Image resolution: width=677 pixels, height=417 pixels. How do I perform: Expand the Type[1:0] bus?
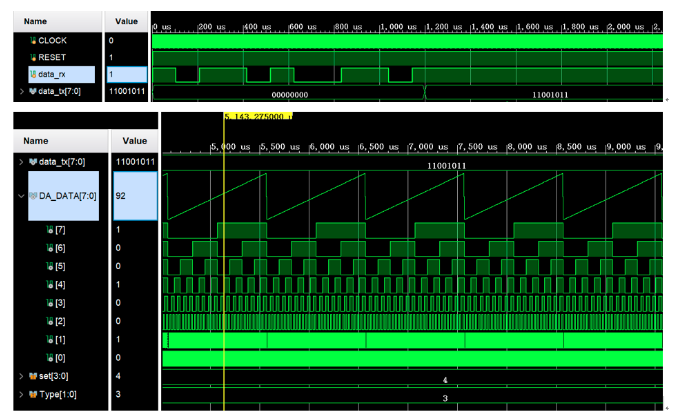click(x=21, y=395)
